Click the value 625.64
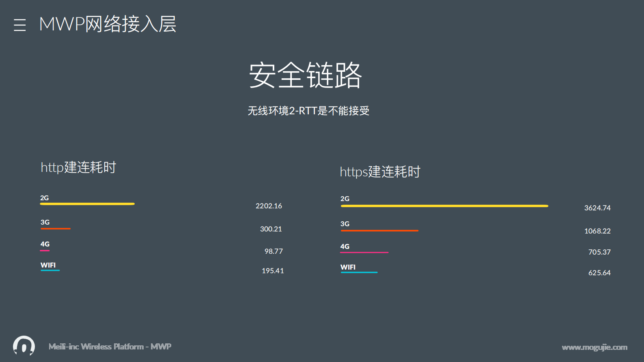 599,273
